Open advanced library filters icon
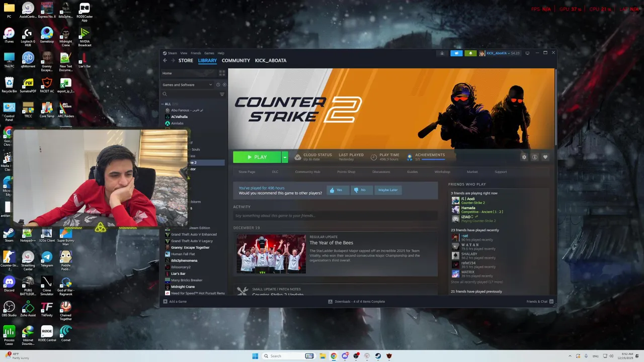This screenshot has height=362, width=644. (222, 94)
